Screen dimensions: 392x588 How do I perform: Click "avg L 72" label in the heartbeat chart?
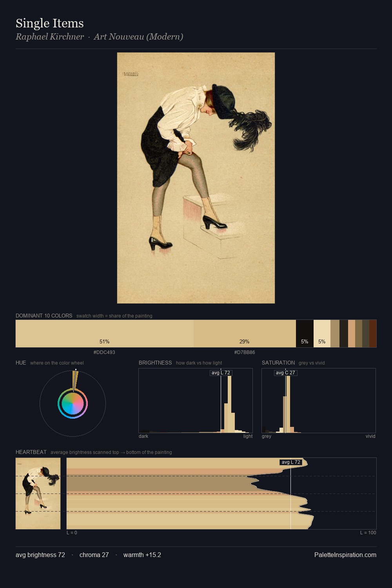tap(291, 462)
